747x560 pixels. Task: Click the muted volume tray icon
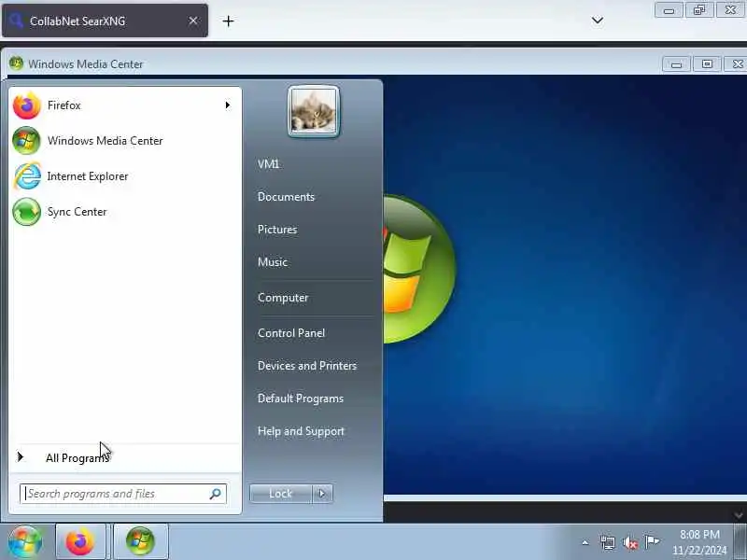629,542
